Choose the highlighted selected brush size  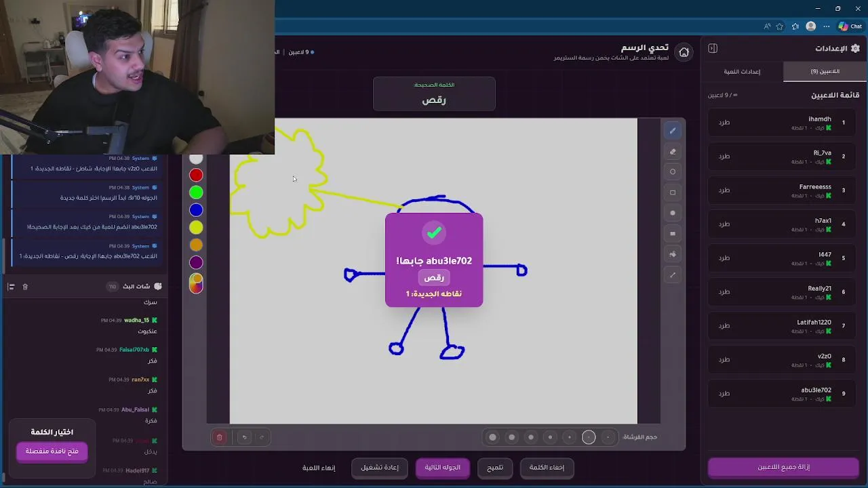(589, 437)
